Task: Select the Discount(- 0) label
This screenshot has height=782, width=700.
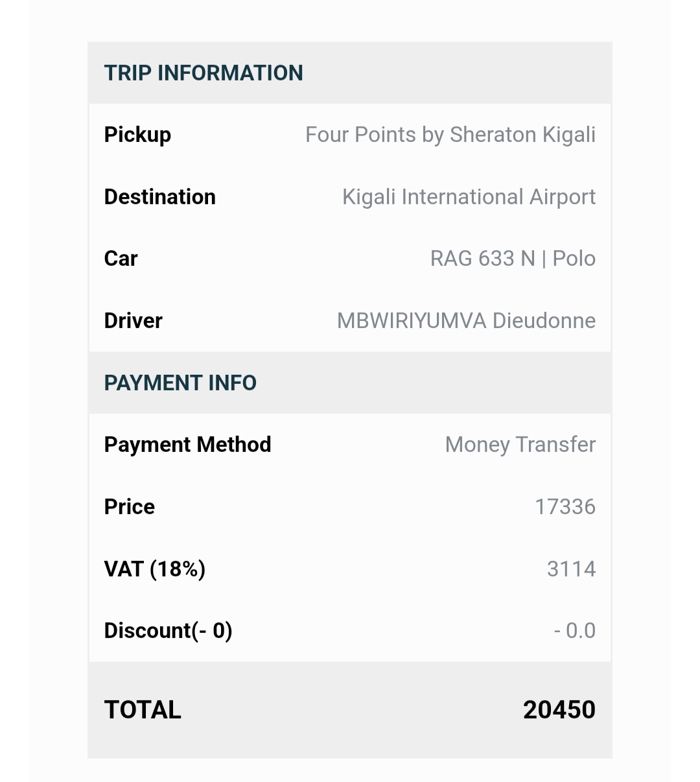Action: (169, 630)
